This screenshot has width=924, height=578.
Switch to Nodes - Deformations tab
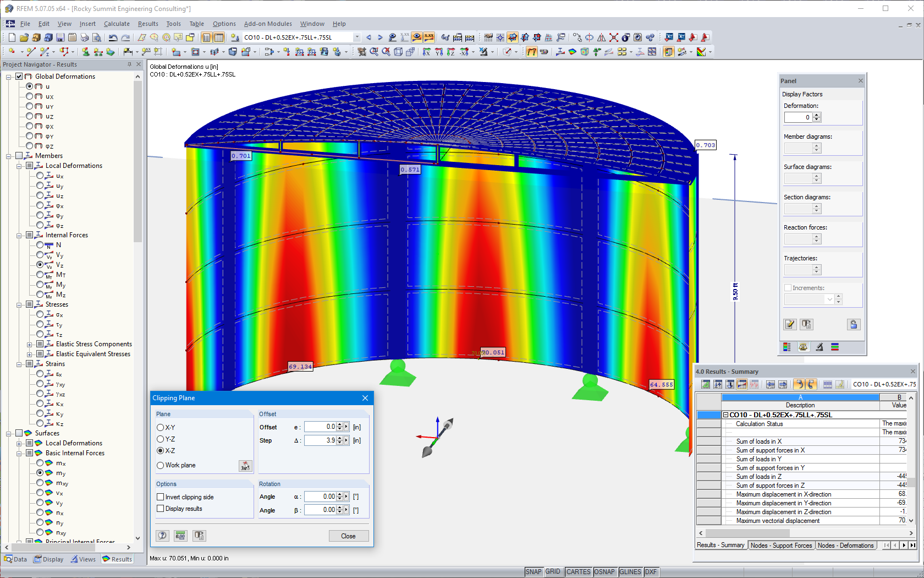click(845, 546)
